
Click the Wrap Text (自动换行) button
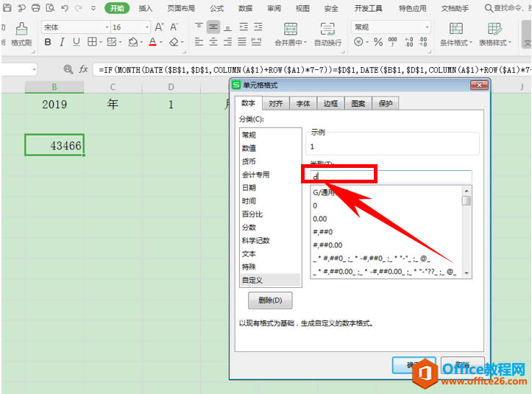point(327,34)
